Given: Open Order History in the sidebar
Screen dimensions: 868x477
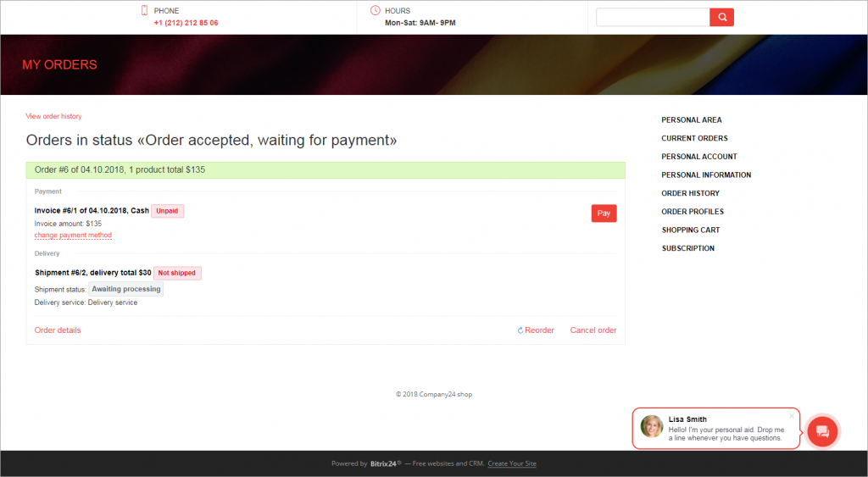Looking at the screenshot, I should click(x=690, y=193).
